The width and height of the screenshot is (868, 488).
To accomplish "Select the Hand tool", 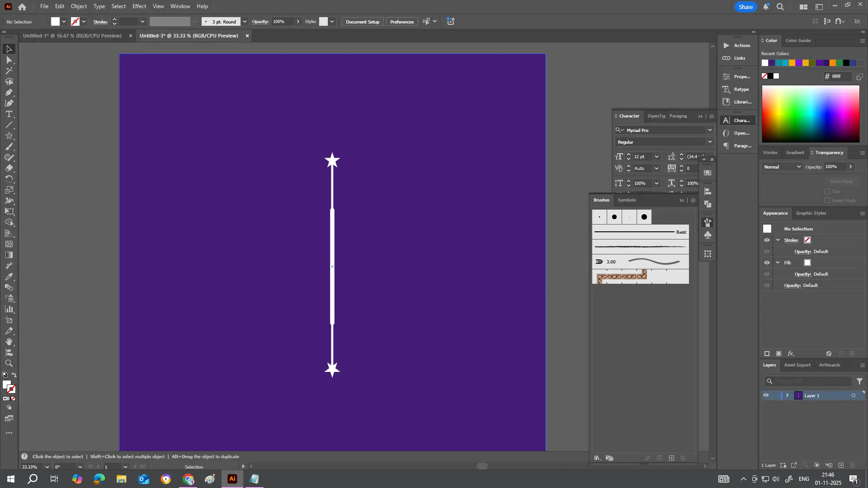I will pyautogui.click(x=9, y=342).
